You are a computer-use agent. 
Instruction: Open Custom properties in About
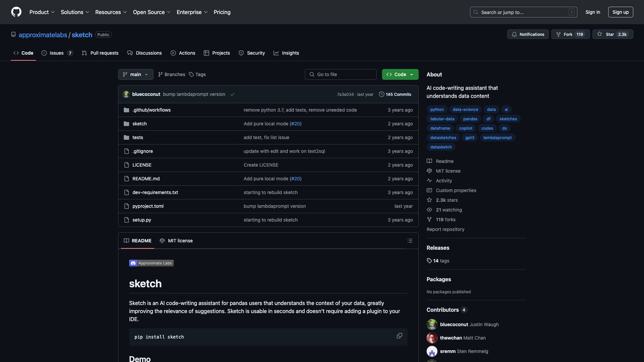point(451,190)
